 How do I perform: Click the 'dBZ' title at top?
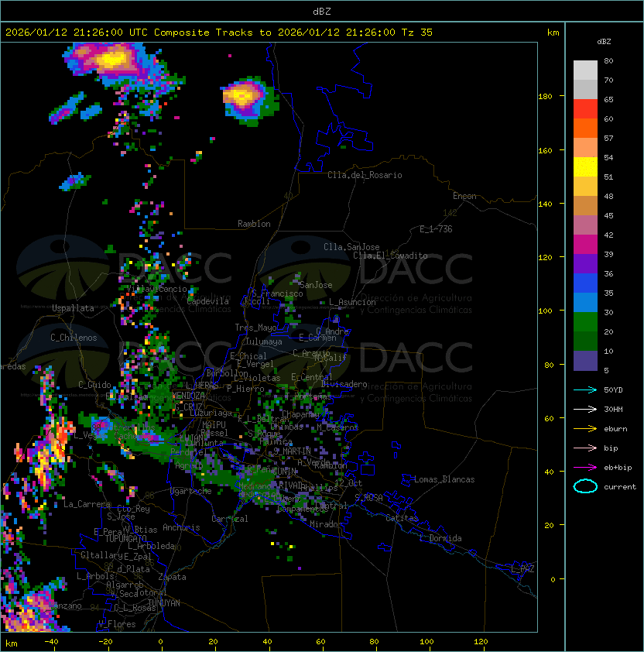(x=322, y=11)
